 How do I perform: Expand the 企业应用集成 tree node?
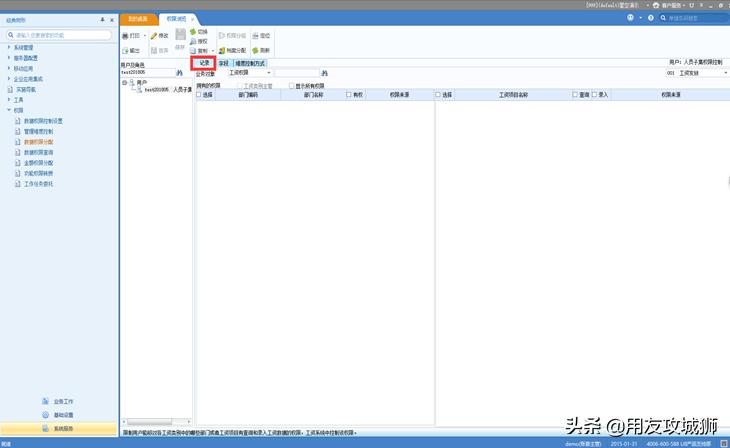click(x=8, y=79)
